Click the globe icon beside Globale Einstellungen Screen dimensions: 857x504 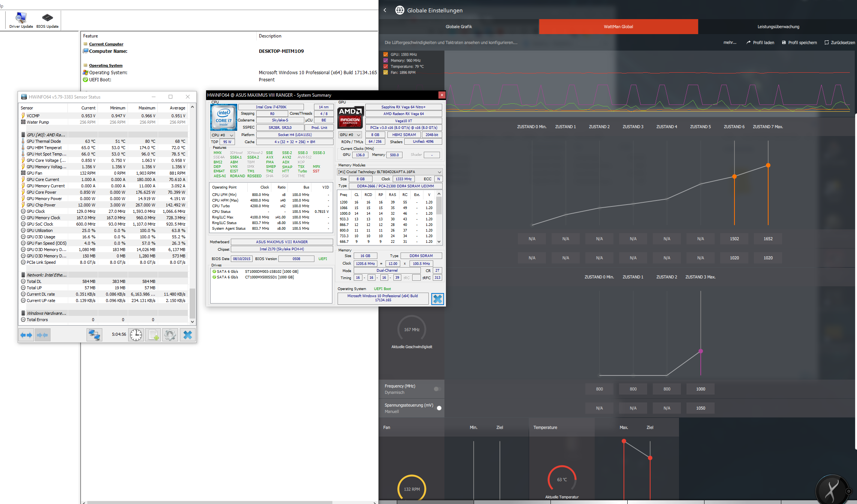[400, 10]
